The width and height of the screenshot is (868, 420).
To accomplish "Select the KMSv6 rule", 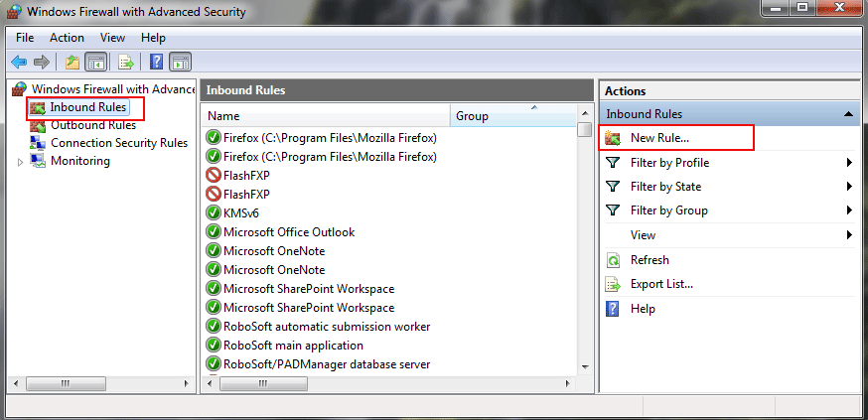I will pyautogui.click(x=240, y=213).
